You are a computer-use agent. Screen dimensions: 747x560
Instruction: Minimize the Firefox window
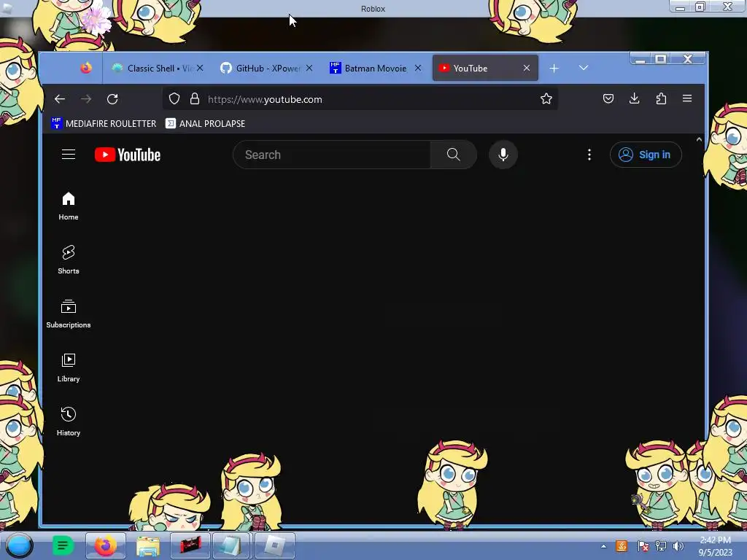[x=640, y=59]
